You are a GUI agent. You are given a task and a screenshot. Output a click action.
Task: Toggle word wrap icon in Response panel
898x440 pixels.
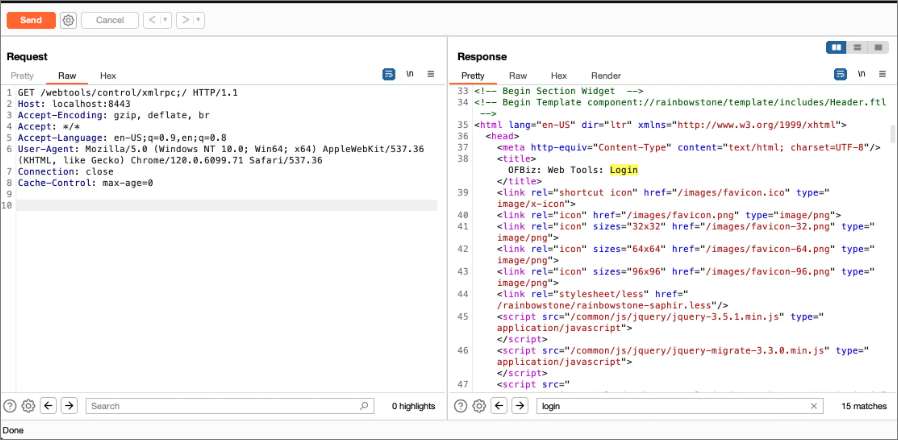[x=840, y=74]
